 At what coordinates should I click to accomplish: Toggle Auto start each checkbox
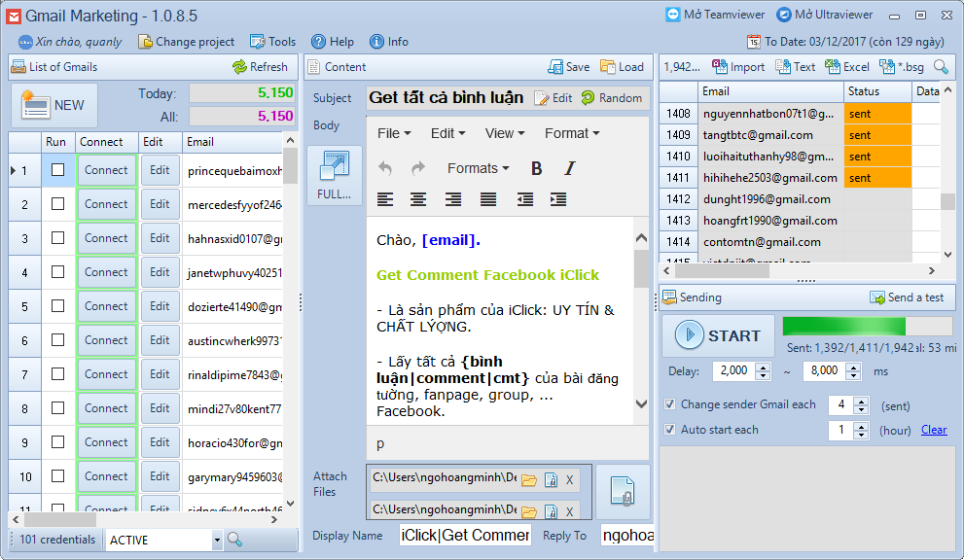pyautogui.click(x=670, y=430)
